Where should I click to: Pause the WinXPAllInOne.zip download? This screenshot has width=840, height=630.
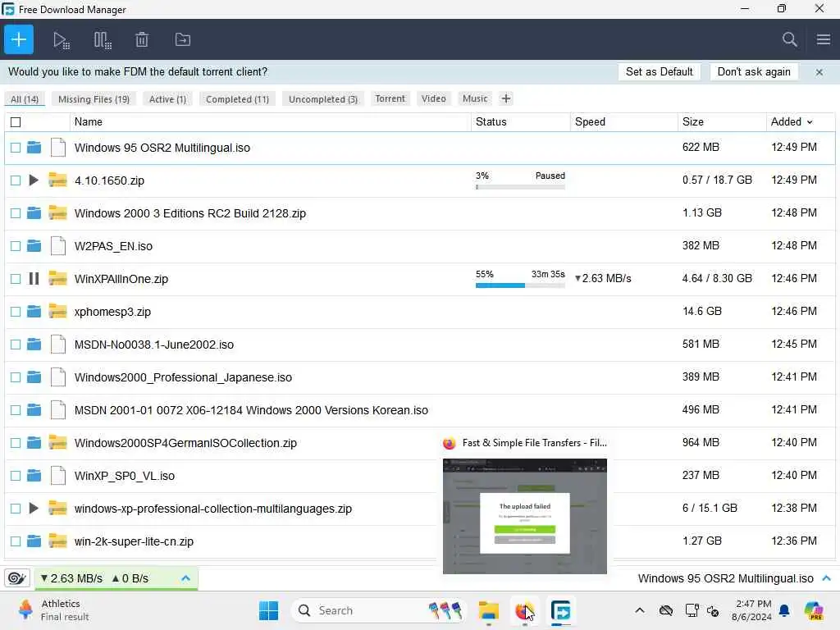pos(34,279)
